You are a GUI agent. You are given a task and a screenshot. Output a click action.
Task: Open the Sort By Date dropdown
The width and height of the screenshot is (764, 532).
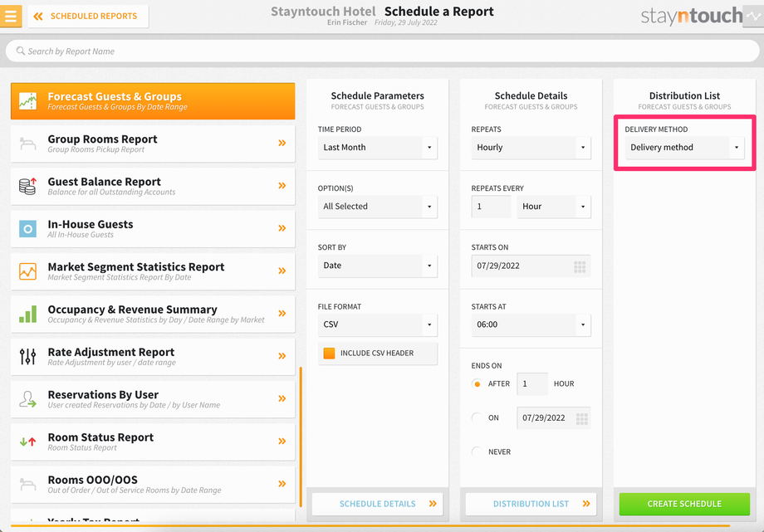point(378,266)
